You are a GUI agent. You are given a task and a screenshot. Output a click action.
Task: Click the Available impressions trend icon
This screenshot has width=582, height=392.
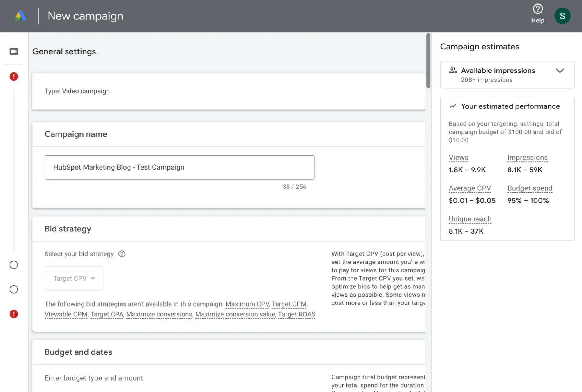pyautogui.click(x=453, y=70)
